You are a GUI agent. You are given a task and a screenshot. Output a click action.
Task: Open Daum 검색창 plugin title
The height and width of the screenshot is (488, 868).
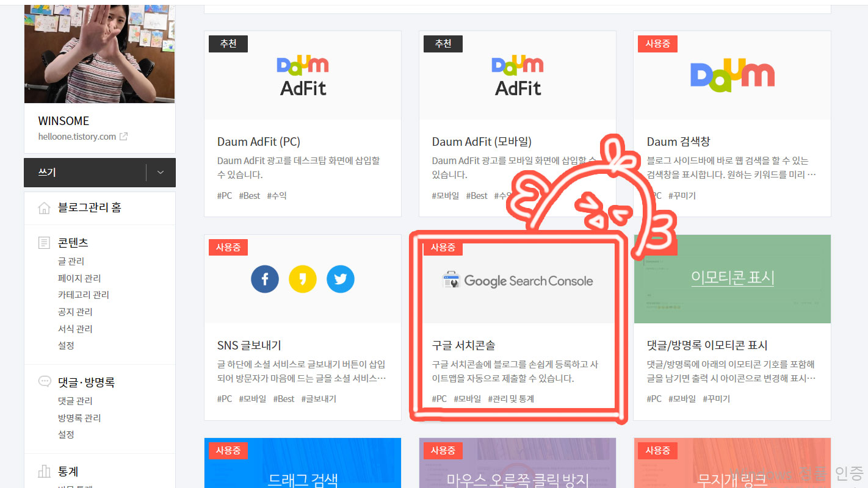click(679, 142)
